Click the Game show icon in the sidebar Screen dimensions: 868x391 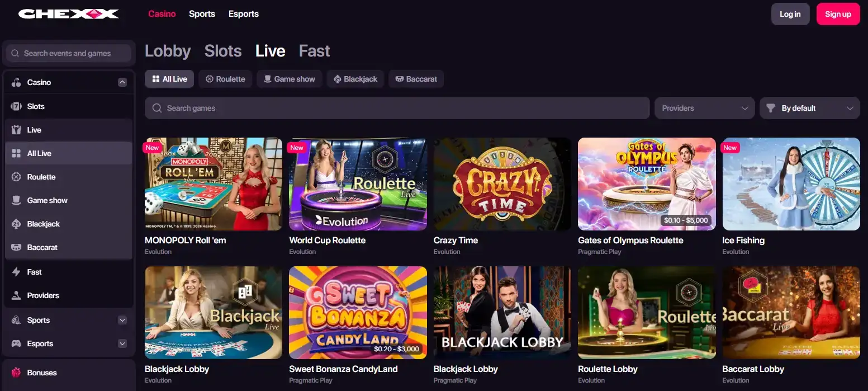click(x=16, y=200)
